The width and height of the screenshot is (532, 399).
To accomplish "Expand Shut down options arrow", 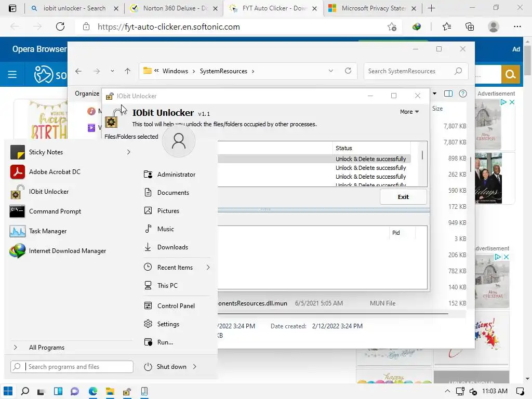I will pos(195,367).
